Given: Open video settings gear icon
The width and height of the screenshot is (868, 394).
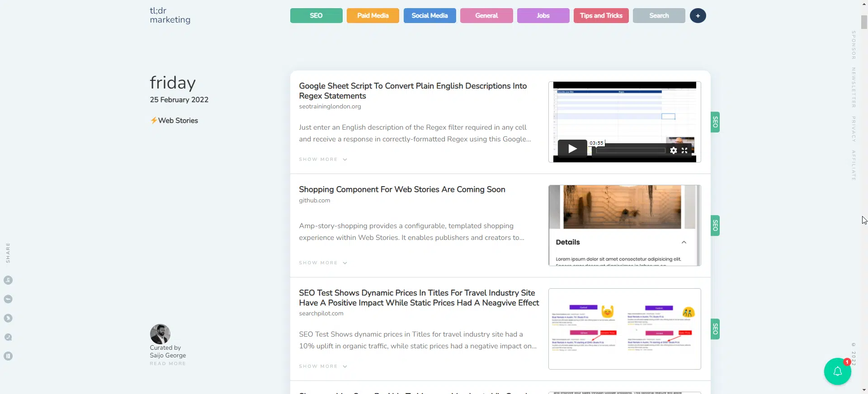Looking at the screenshot, I should [674, 150].
